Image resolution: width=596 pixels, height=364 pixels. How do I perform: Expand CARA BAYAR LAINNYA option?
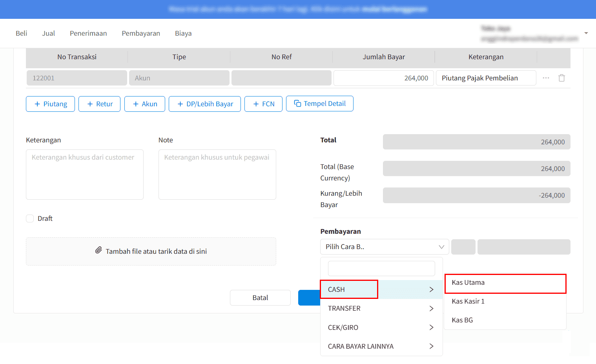(x=381, y=346)
